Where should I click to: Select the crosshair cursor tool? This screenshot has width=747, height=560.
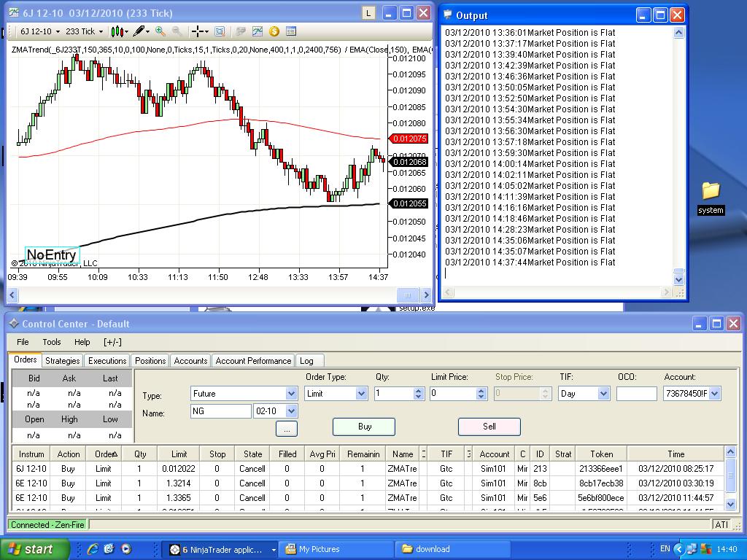click(x=197, y=31)
